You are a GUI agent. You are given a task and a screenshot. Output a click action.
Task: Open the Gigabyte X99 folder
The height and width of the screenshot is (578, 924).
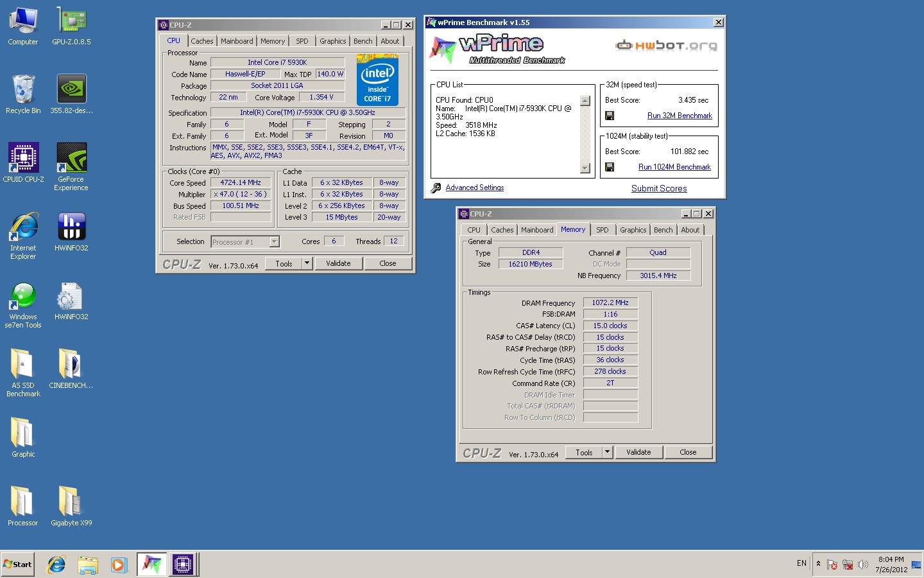(71, 506)
